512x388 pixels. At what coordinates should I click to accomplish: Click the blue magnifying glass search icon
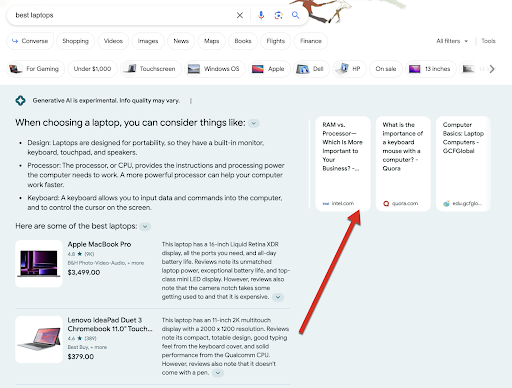pyautogui.click(x=295, y=15)
